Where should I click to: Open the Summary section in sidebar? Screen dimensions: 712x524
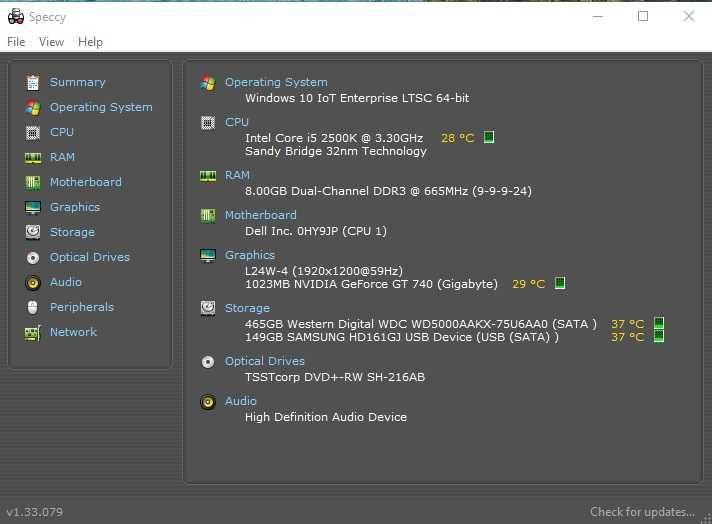pos(77,82)
